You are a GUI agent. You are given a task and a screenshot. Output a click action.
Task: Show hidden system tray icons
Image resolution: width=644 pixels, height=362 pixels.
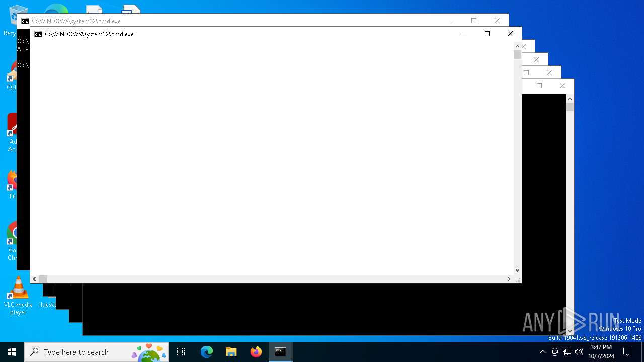point(542,352)
